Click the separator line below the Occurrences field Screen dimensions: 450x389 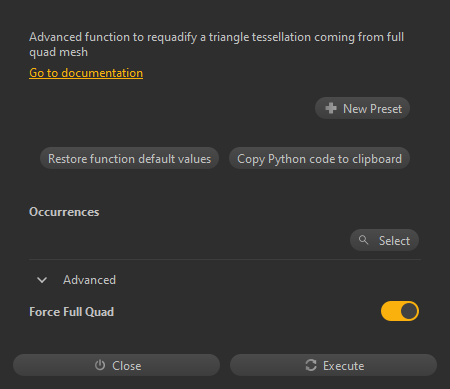[x=225, y=259]
